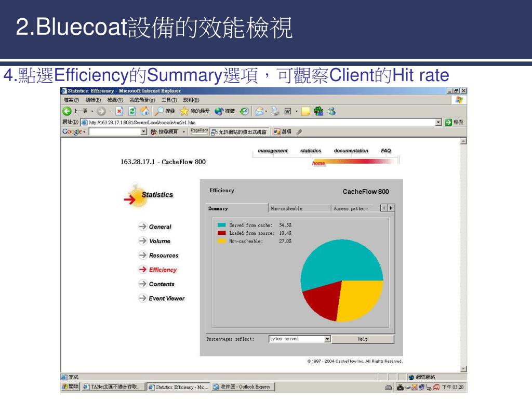Click the Internet zone status bar icon
This screenshot has width=532, height=399.
411,377
